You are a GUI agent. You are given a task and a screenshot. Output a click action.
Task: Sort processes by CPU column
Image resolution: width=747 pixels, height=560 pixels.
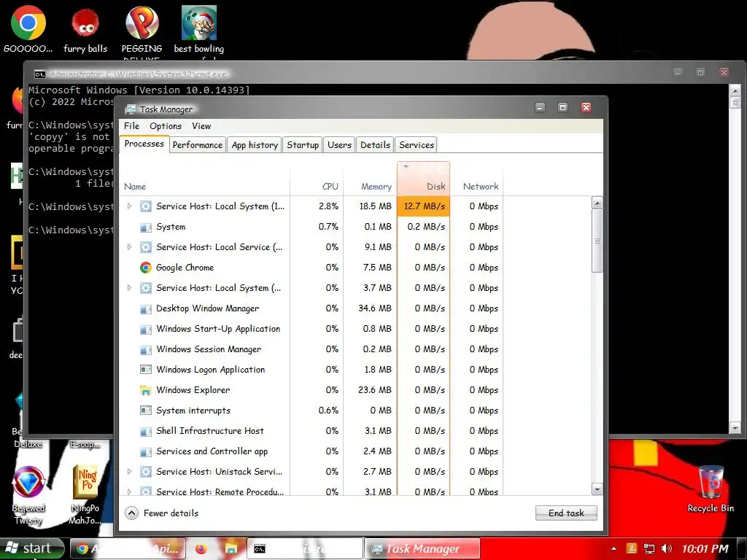(317, 179)
